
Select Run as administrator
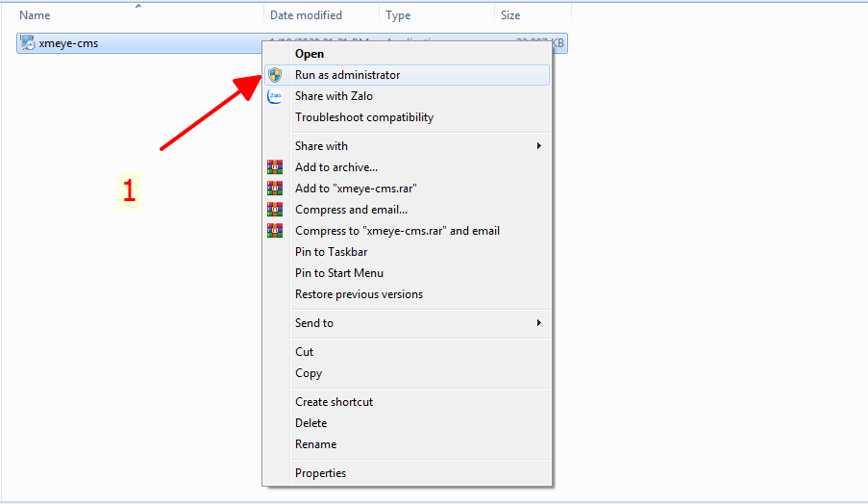[x=407, y=75]
